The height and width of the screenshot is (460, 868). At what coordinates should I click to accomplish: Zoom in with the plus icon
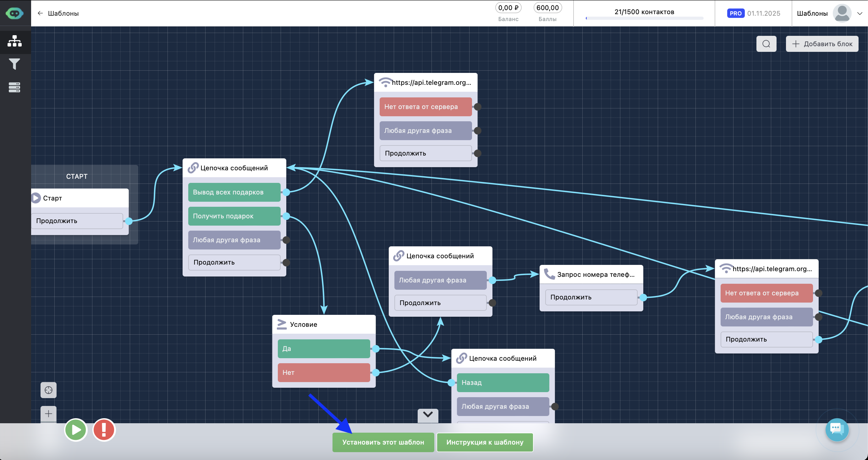(x=48, y=413)
